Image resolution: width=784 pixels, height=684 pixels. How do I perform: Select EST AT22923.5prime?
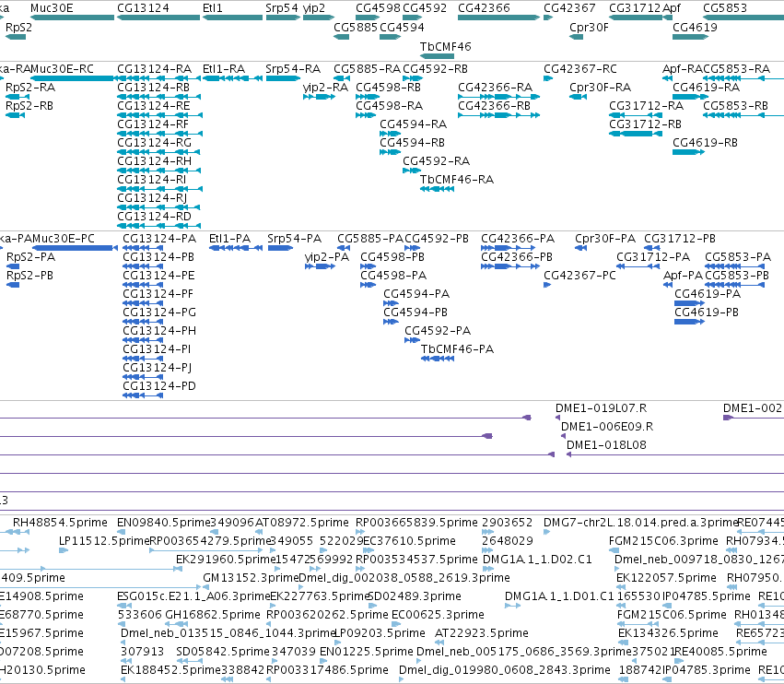pos(482,632)
